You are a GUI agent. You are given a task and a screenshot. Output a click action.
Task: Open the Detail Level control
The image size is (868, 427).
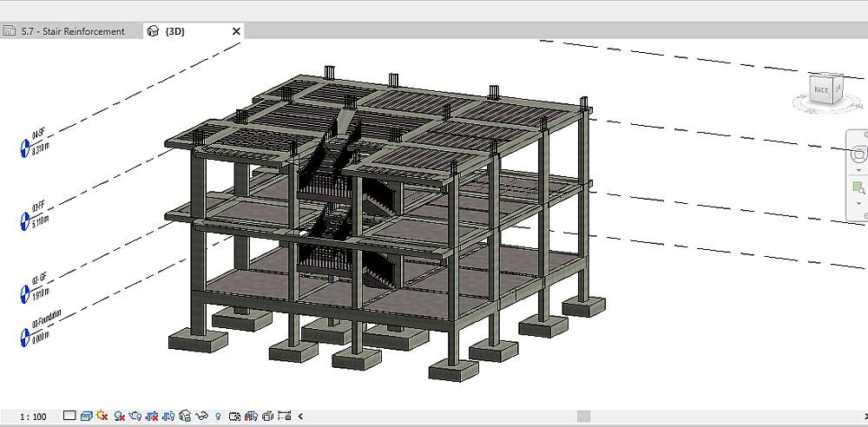(x=69, y=417)
